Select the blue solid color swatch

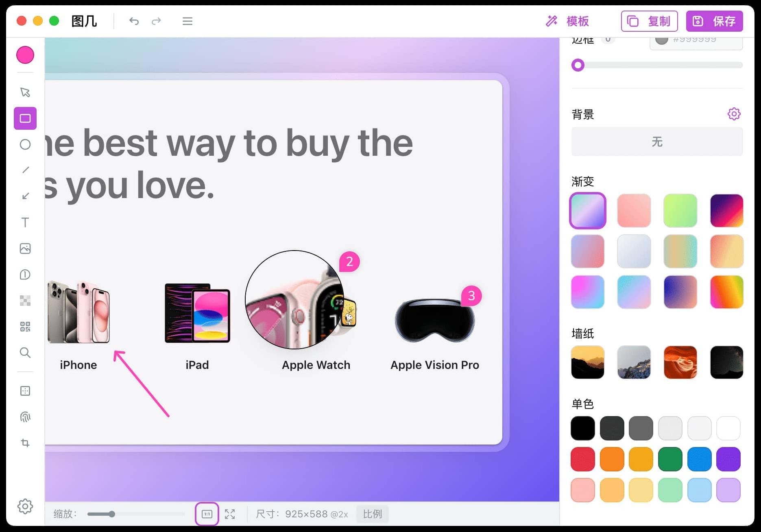pos(700,459)
